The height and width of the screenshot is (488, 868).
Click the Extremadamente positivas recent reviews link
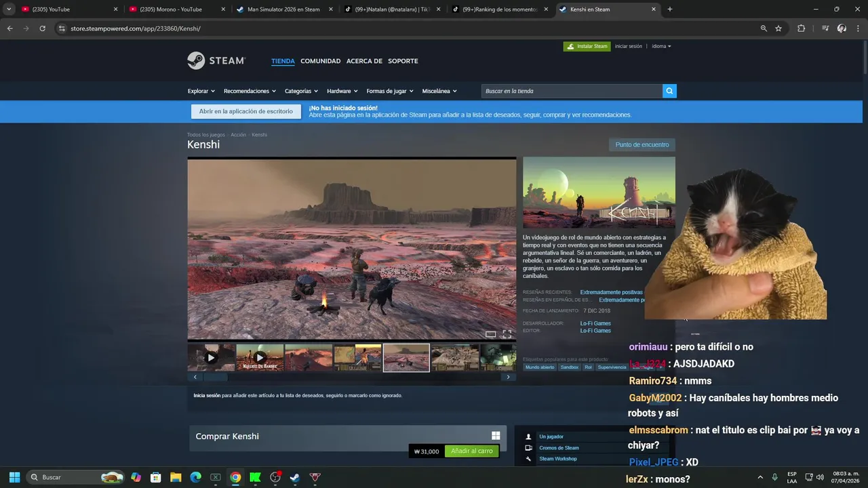coord(611,292)
